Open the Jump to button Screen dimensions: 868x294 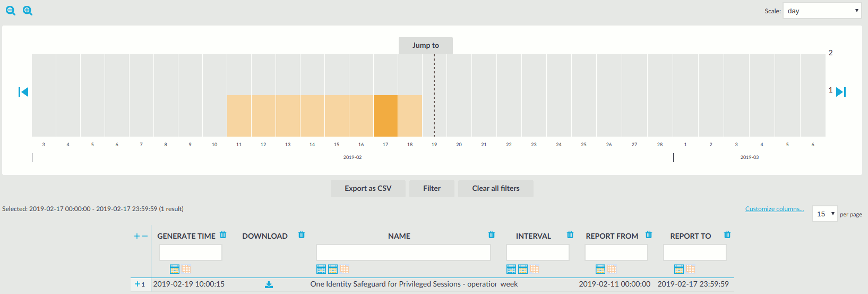426,45
